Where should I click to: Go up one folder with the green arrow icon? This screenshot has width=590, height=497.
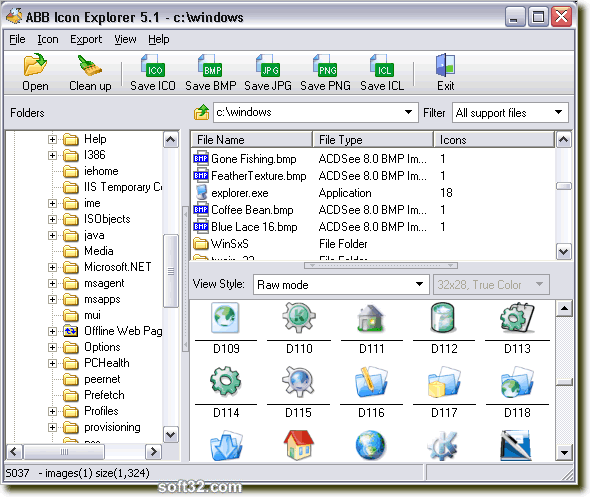pos(202,112)
